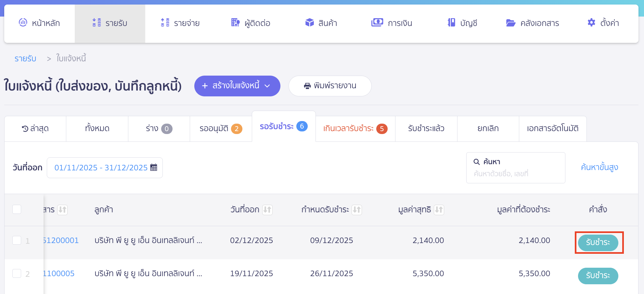Click the ตั้งค่า settings gear icon

[x=591, y=23]
